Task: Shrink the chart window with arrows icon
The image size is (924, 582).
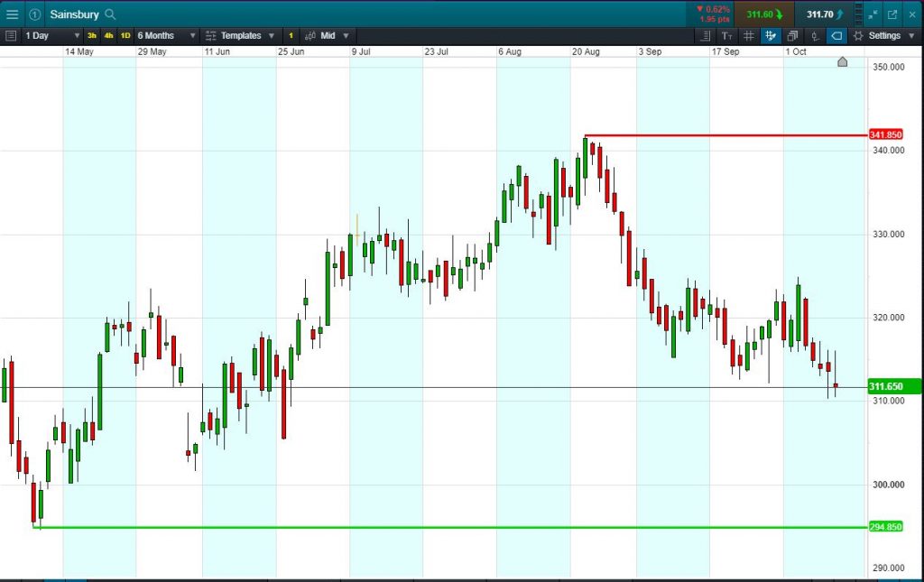Action: coord(873,14)
